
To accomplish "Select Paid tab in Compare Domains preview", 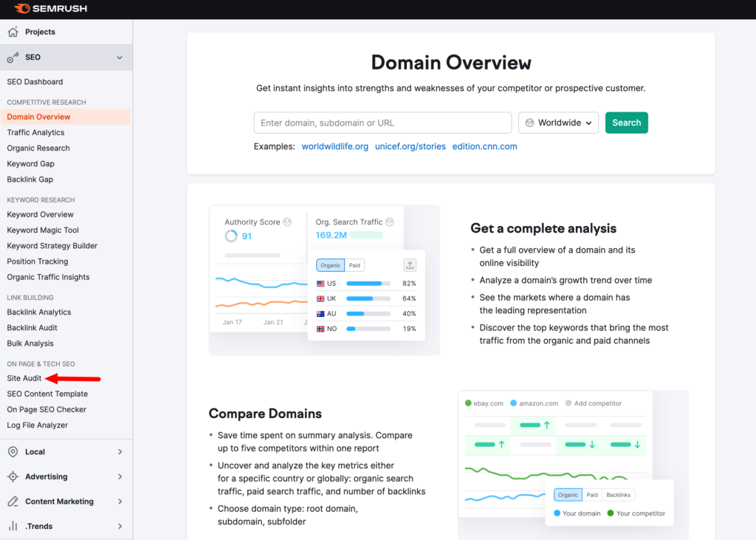I will click(x=592, y=495).
